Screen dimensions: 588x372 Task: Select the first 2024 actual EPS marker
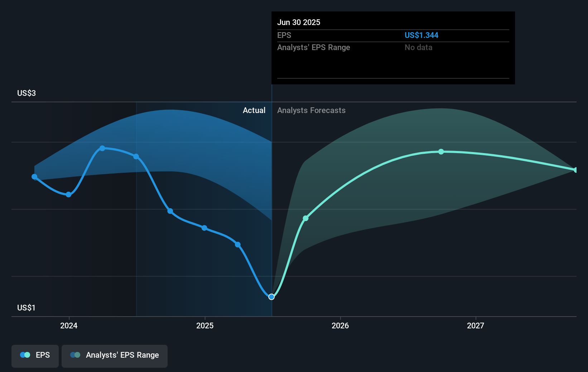[34, 176]
